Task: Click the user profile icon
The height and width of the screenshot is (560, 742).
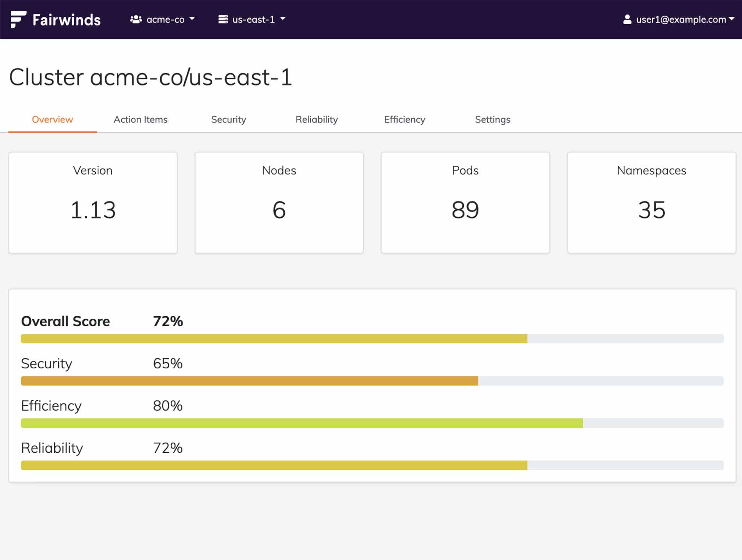Action: coord(627,20)
